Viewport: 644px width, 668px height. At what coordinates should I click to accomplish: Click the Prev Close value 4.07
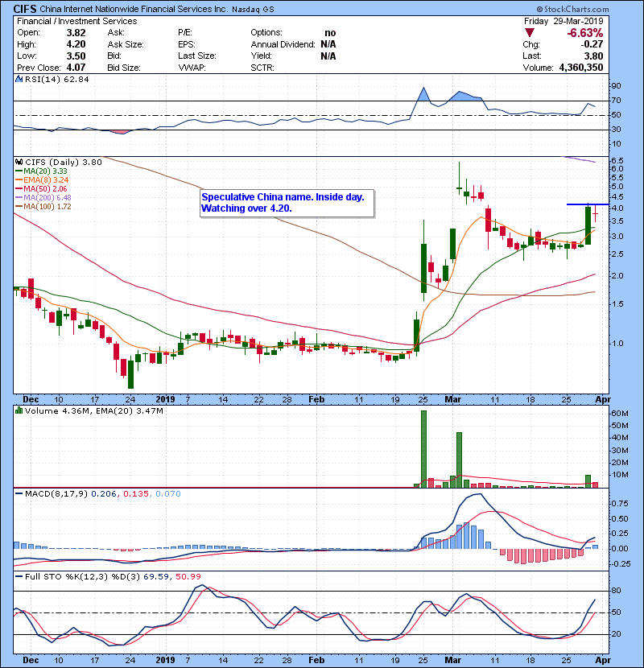point(76,68)
